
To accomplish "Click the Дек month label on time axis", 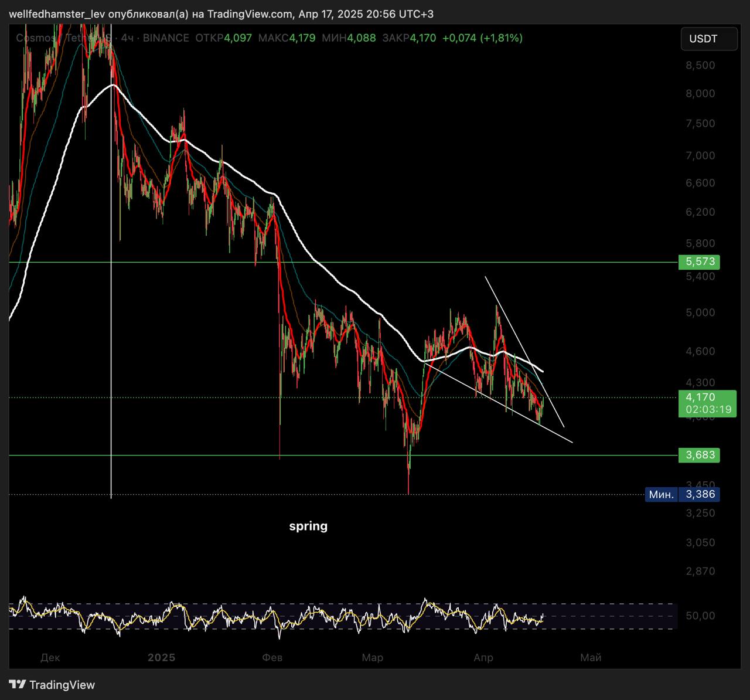I will pos(50,657).
